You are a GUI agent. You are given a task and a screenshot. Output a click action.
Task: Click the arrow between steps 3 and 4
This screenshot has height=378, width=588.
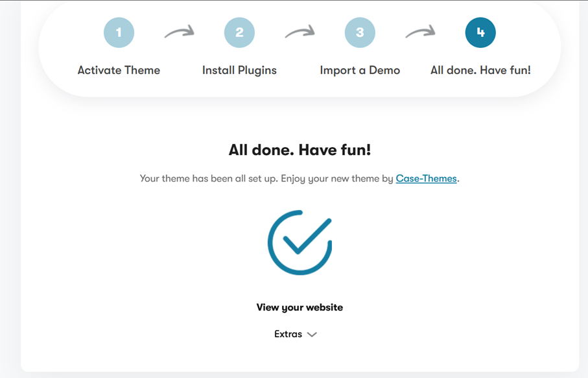click(420, 32)
